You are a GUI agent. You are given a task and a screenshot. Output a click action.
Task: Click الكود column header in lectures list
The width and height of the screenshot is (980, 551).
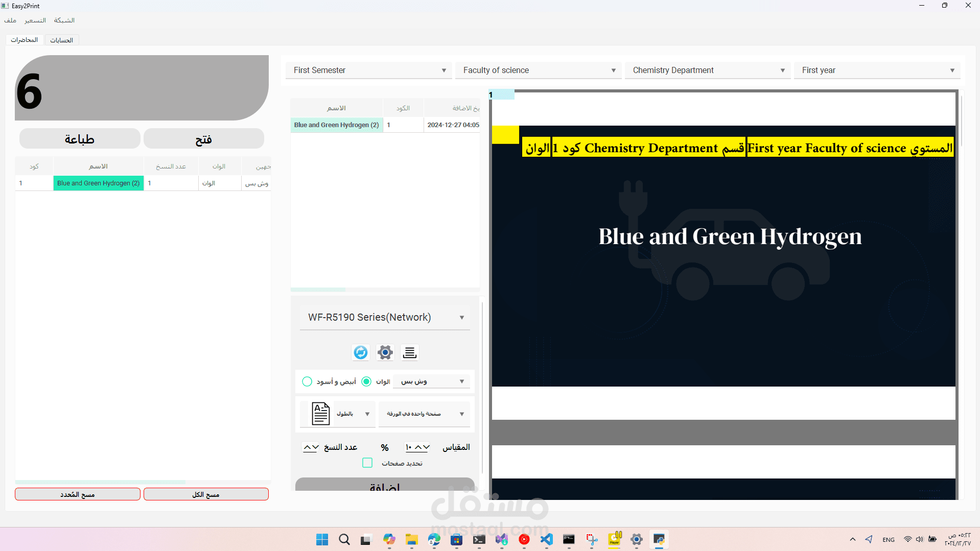403,108
